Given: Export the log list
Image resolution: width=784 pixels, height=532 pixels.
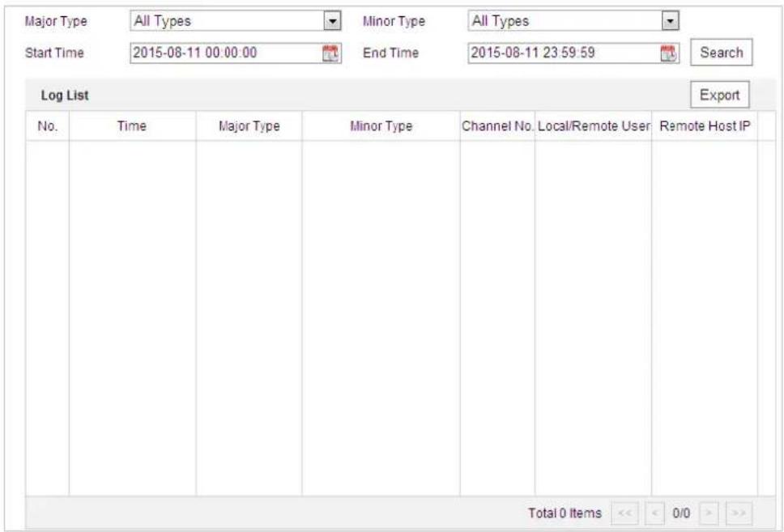Looking at the screenshot, I should (x=720, y=95).
